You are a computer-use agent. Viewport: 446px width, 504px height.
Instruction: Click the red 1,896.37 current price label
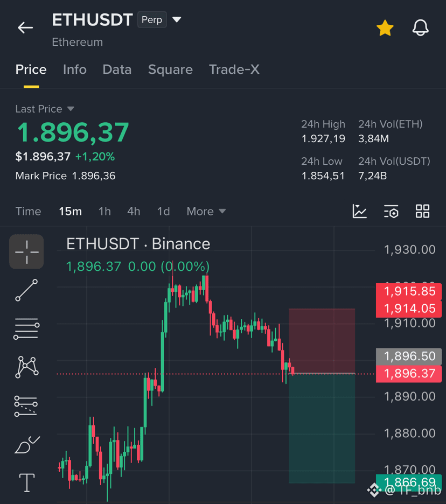409,374
